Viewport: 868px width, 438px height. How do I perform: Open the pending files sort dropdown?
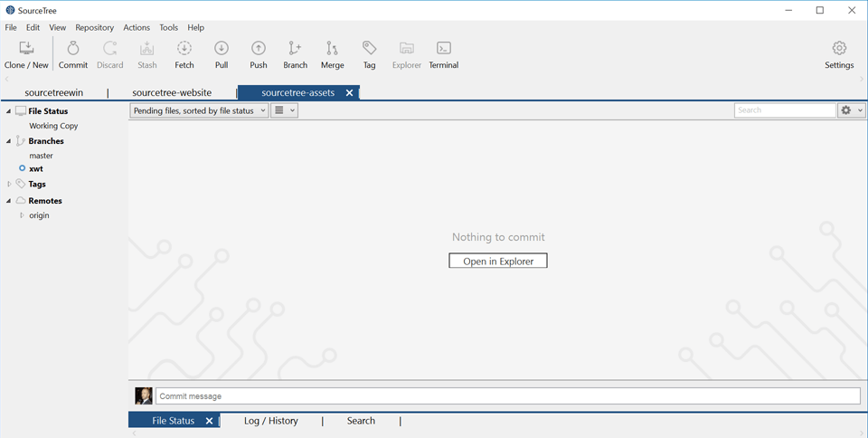200,110
